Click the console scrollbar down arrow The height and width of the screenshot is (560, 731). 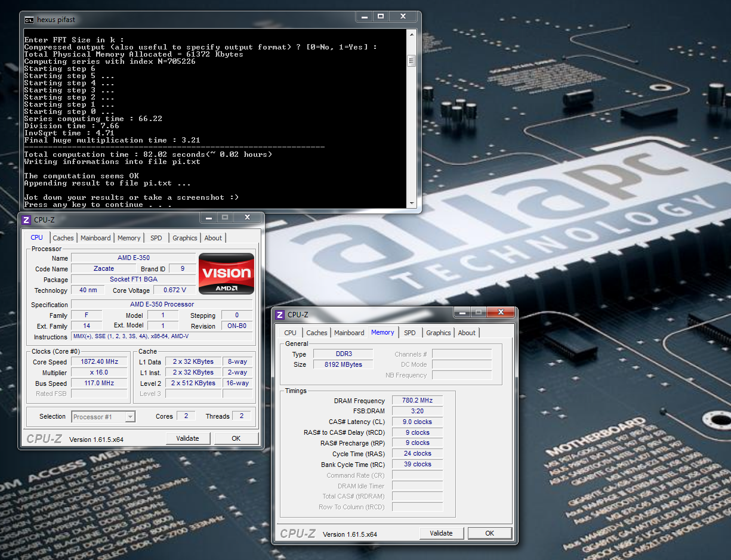pyautogui.click(x=411, y=203)
